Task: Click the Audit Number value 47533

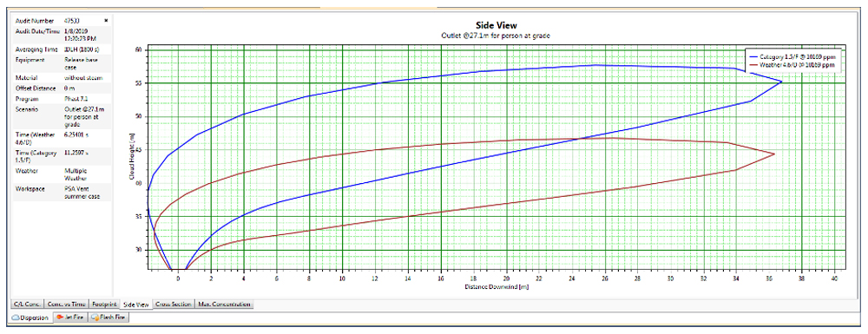Action: (73, 21)
